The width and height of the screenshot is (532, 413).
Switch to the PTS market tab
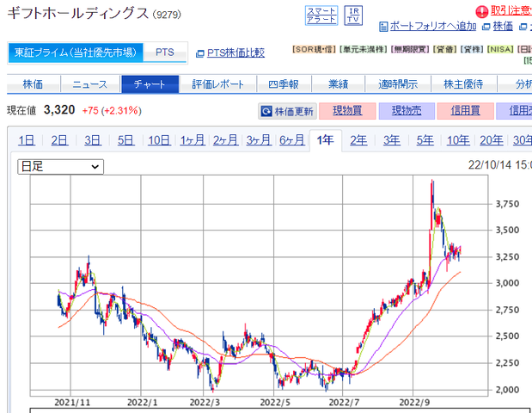click(165, 52)
